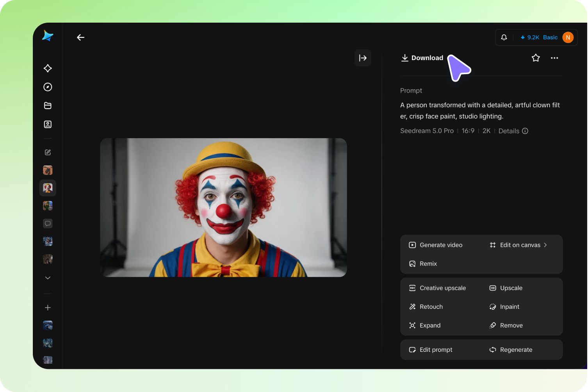The height and width of the screenshot is (392, 588).
Task: Favorite the image with star icon
Action: coord(536,58)
